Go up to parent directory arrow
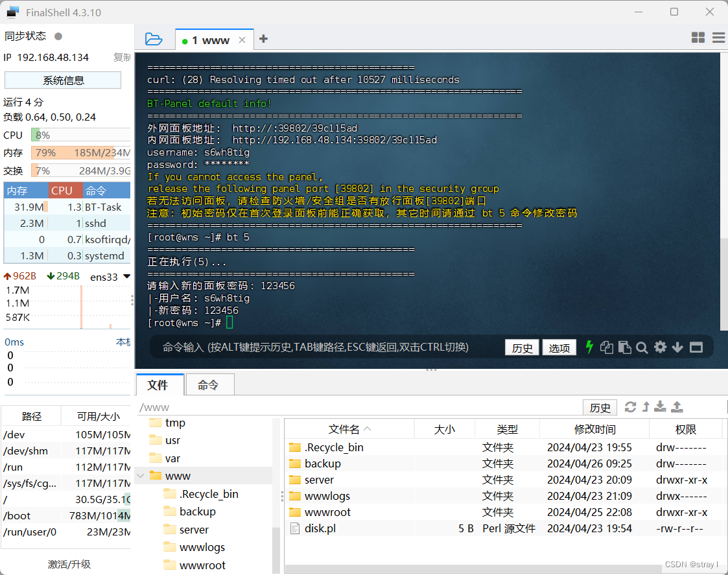 click(646, 407)
